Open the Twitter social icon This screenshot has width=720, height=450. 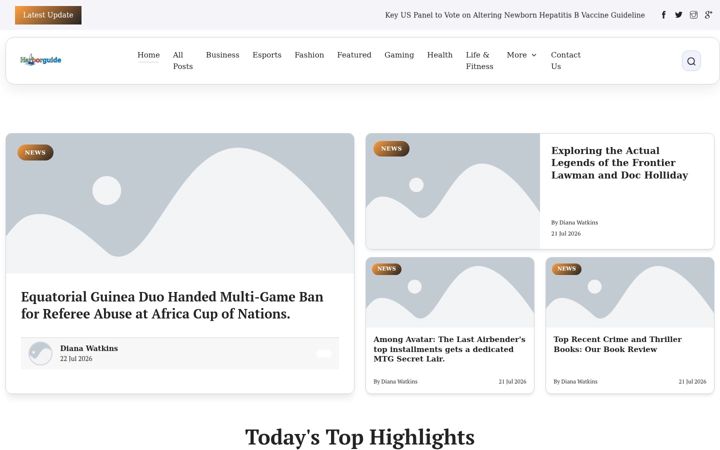tap(678, 15)
